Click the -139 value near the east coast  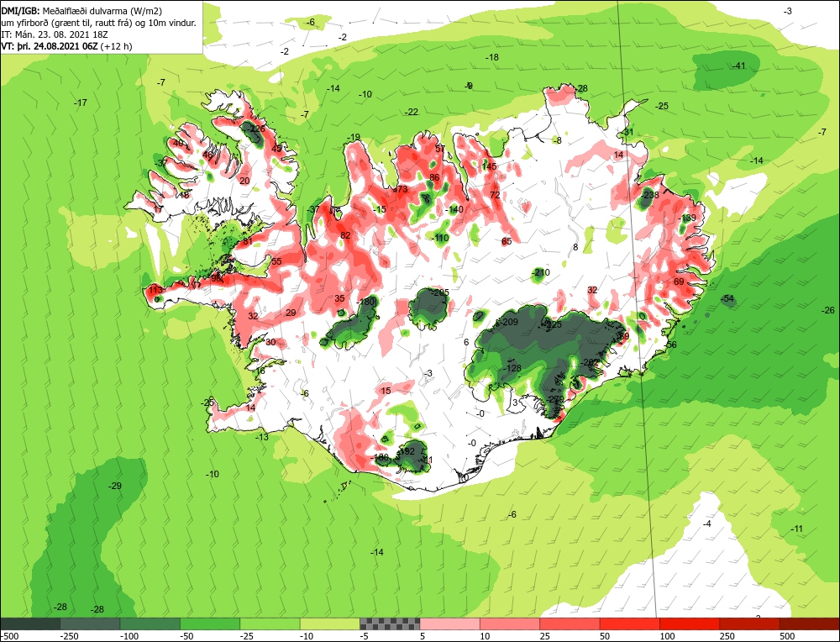(687, 218)
